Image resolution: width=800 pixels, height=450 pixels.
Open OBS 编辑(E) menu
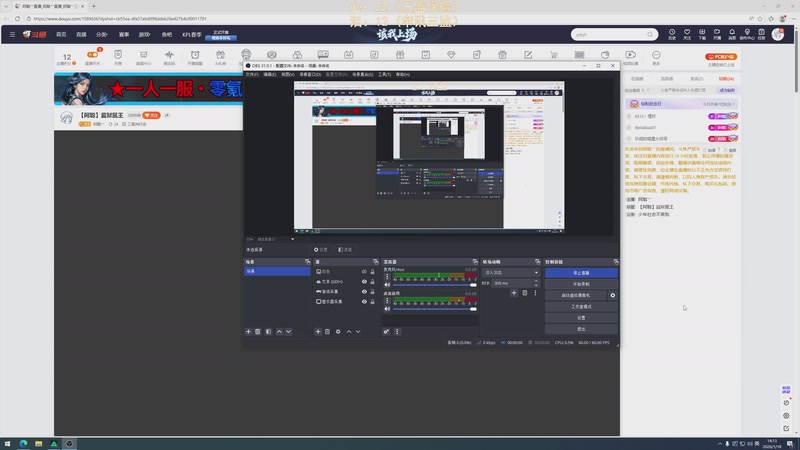pyautogui.click(x=270, y=74)
